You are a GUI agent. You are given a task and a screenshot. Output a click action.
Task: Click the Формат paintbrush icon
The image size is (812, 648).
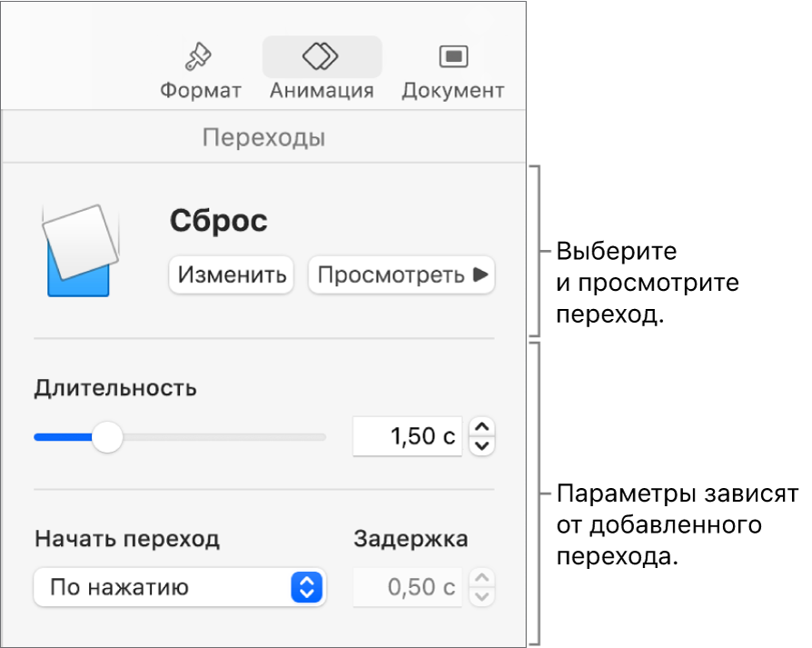[x=198, y=56]
